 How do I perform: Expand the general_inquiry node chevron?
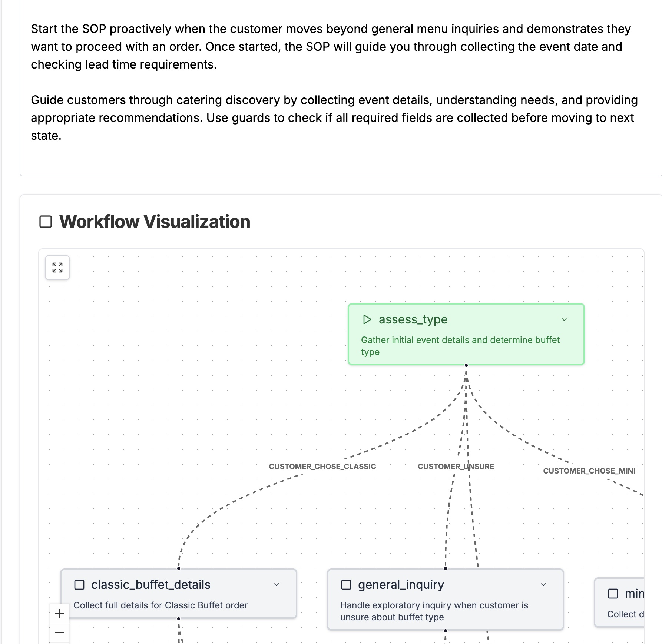click(543, 585)
